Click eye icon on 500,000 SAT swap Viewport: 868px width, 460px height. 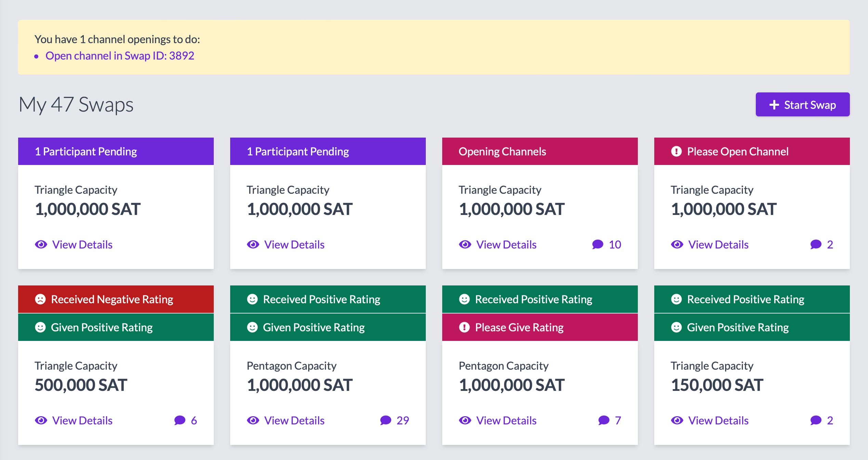point(41,420)
